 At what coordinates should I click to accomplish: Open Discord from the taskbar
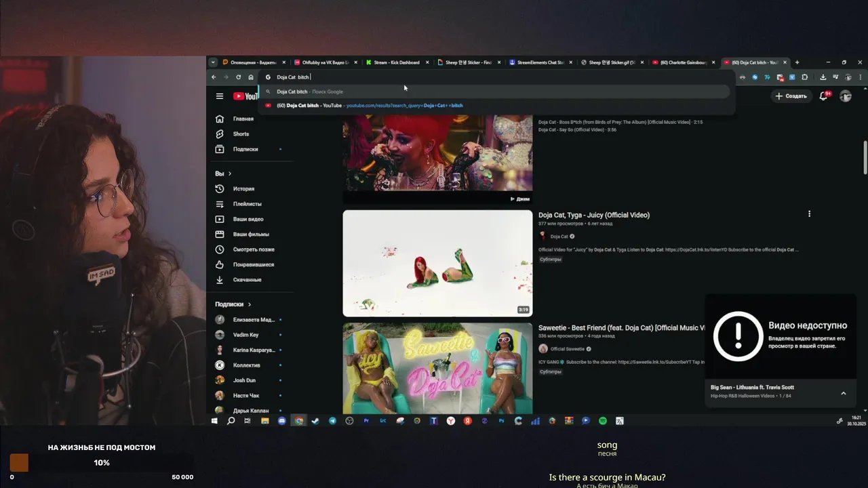(x=282, y=421)
